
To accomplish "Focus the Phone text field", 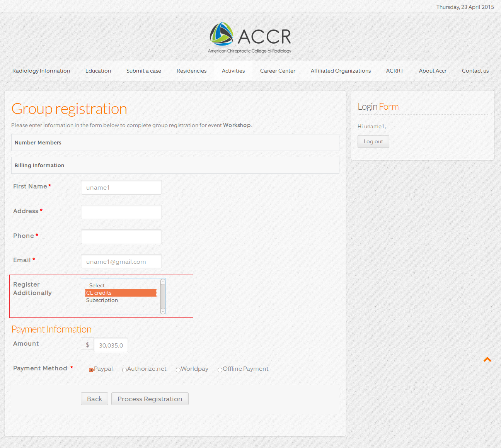I will [x=121, y=237].
